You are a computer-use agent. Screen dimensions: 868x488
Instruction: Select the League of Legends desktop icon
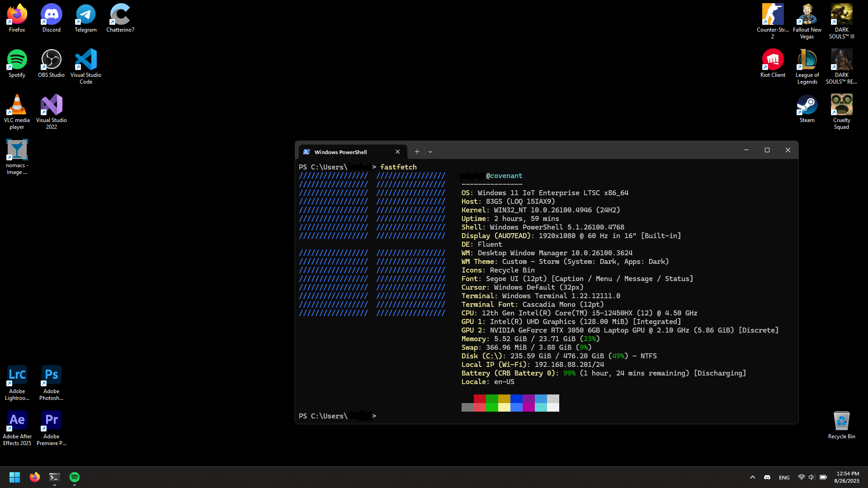tap(807, 66)
